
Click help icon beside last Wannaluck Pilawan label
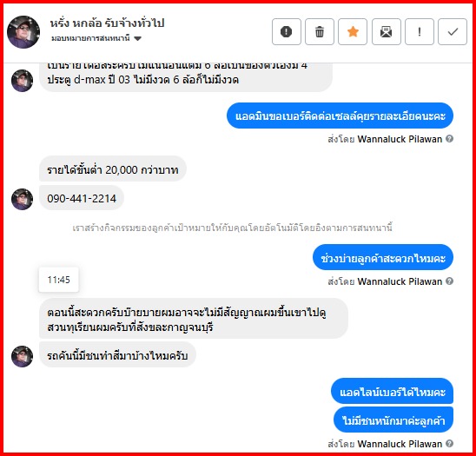click(450, 444)
